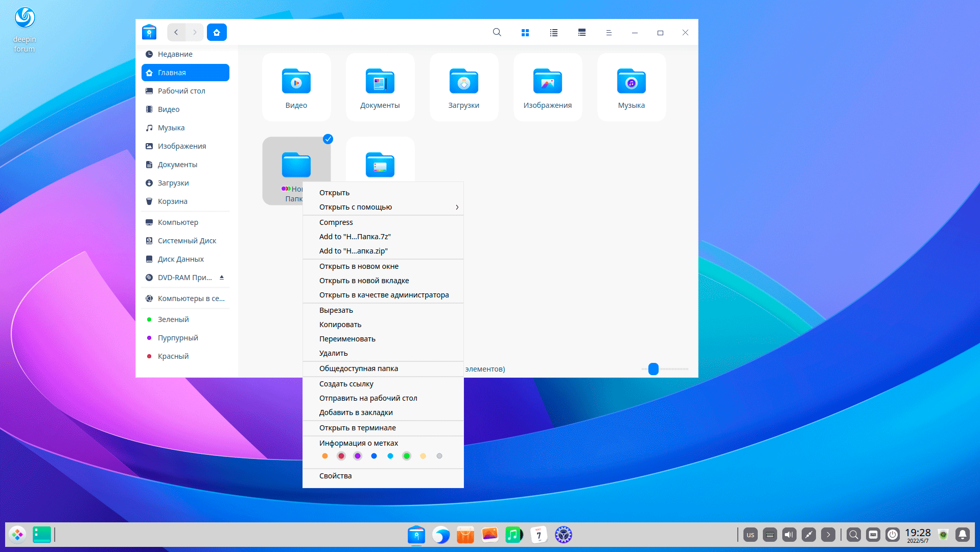Open the calendar app in dock
Screen dimensions: 980x552
coord(539,535)
